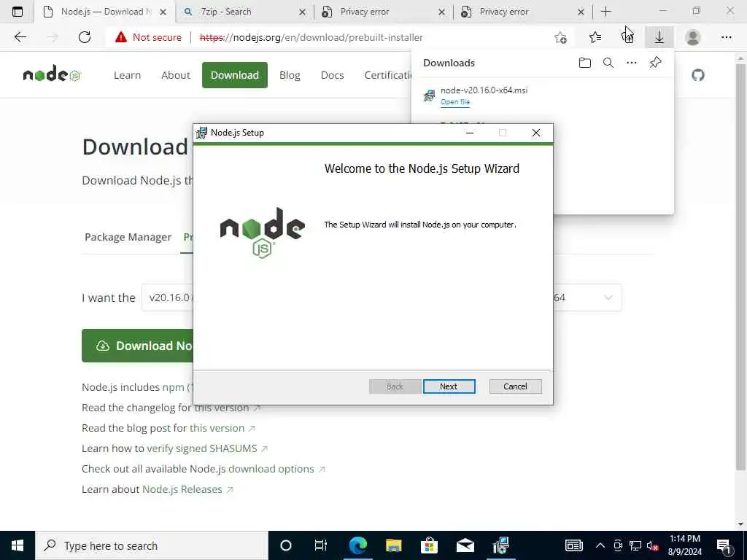The width and height of the screenshot is (747, 560).
Task: Search downloads with the magnifier icon
Action: click(x=608, y=63)
